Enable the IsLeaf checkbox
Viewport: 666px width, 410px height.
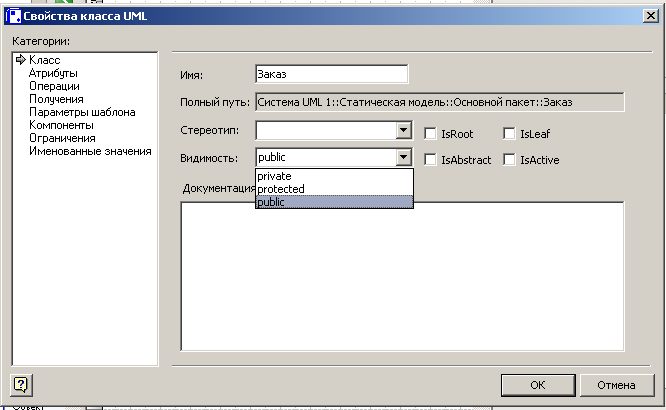coord(509,134)
